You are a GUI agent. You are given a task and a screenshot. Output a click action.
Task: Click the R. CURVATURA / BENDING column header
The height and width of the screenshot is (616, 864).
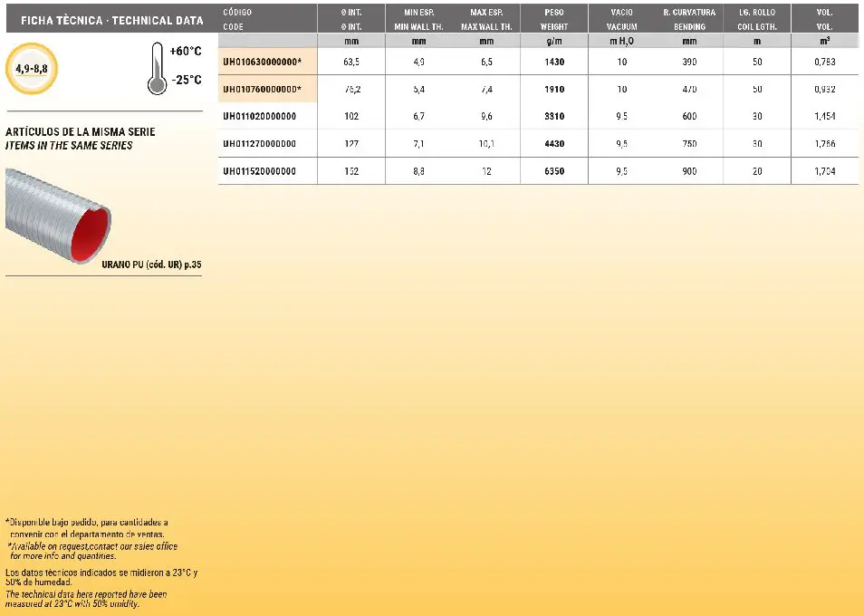coord(689,19)
